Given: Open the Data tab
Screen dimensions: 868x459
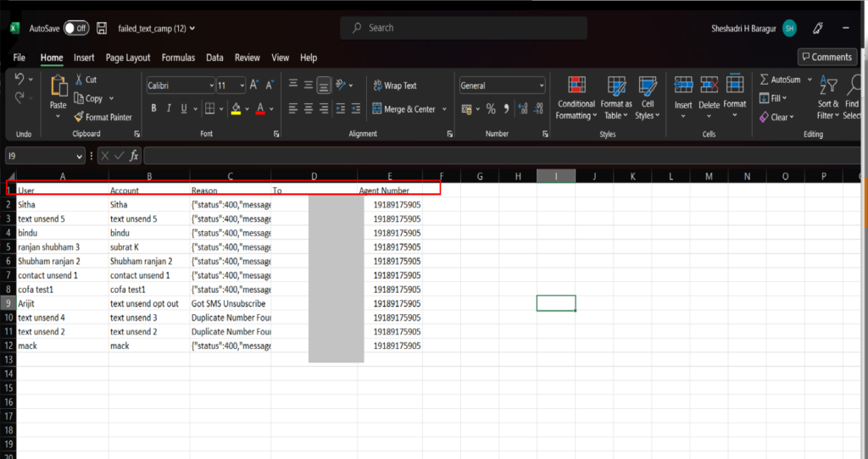Looking at the screenshot, I should click(x=214, y=58).
